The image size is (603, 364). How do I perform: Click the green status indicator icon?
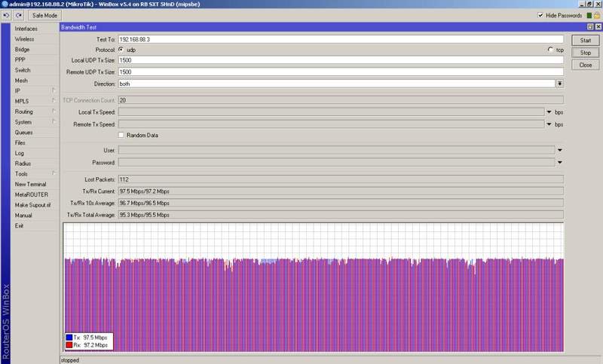pos(589,15)
